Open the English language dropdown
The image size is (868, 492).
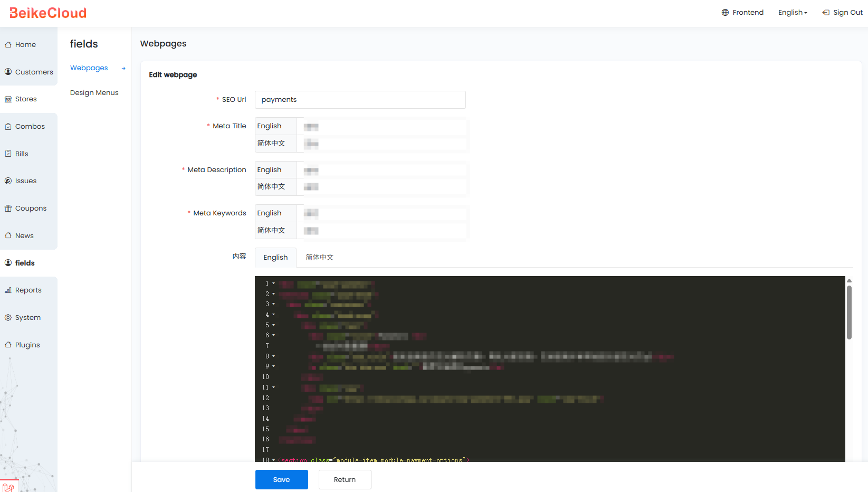tap(793, 13)
